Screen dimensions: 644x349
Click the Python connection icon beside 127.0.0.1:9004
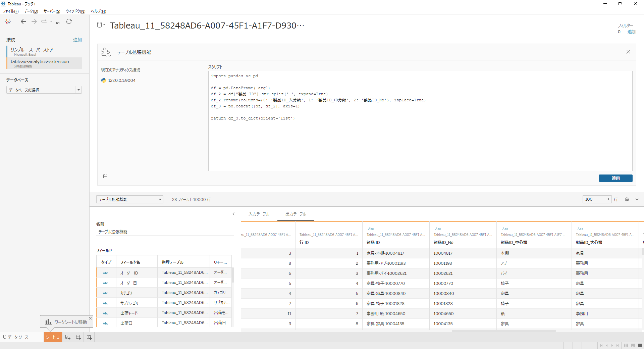[x=104, y=80]
